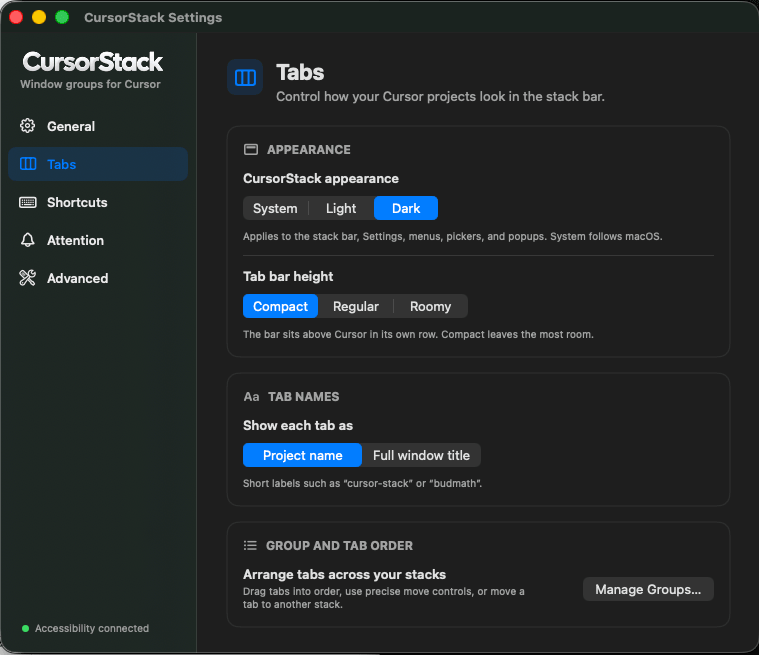
Task: Click the Attention bell icon
Action: 28,240
